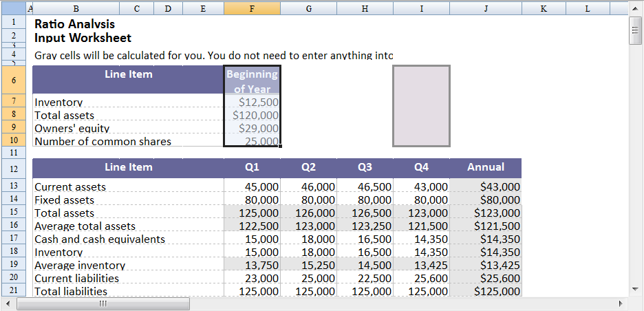Select row 12 header
This screenshot has width=644, height=311.
[14, 168]
